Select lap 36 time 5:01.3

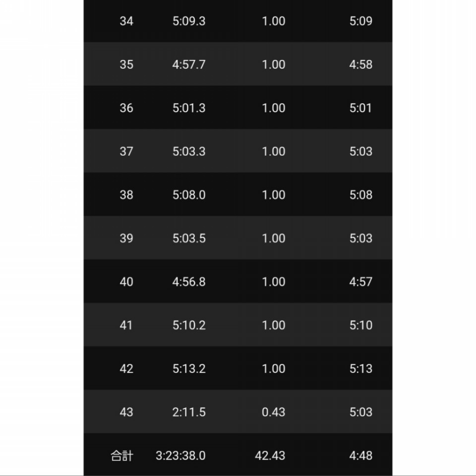189,108
